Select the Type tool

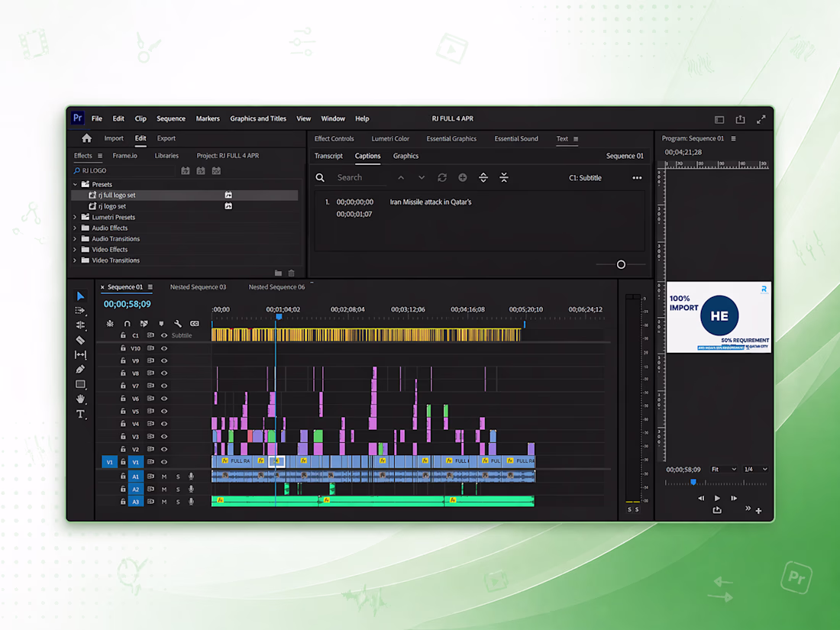80,414
